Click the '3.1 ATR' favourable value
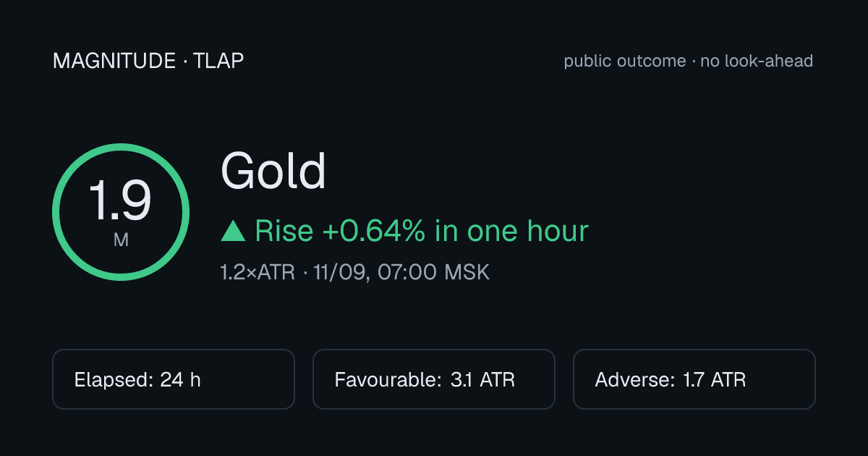The height and width of the screenshot is (456, 868). (481, 379)
